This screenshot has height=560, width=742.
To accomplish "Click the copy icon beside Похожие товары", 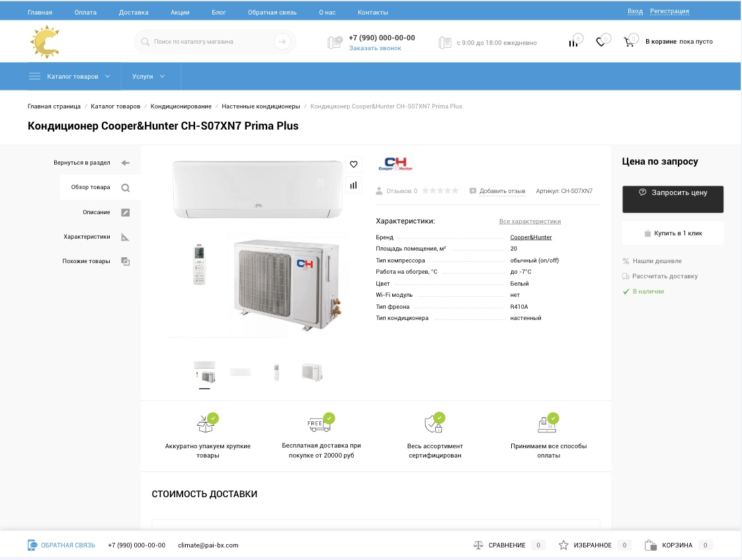I will [x=126, y=262].
